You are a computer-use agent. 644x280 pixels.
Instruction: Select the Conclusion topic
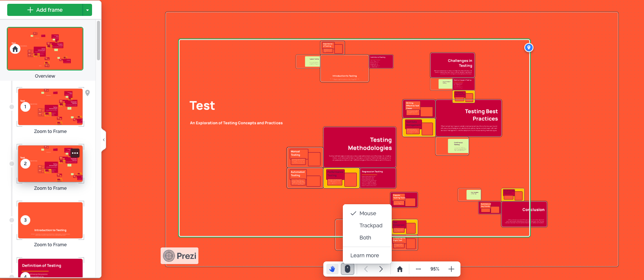[524, 214]
